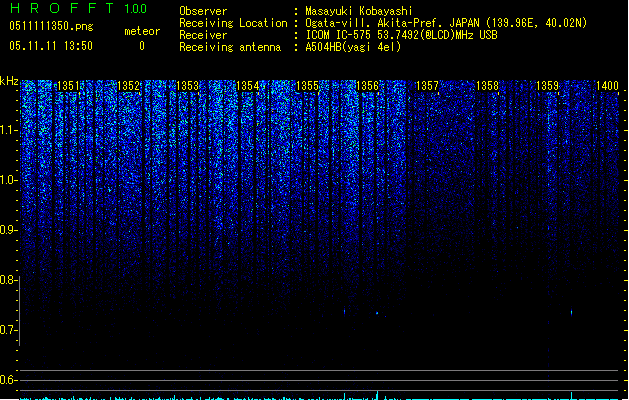Click the 1353 time marker
Image resolution: width=629 pixels, height=400 pixels.
coord(188,86)
